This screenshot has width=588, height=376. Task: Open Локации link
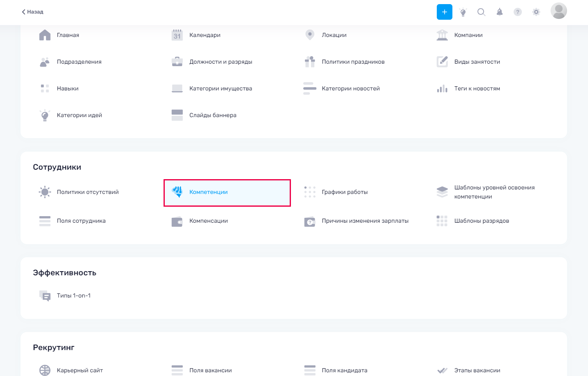coord(334,35)
